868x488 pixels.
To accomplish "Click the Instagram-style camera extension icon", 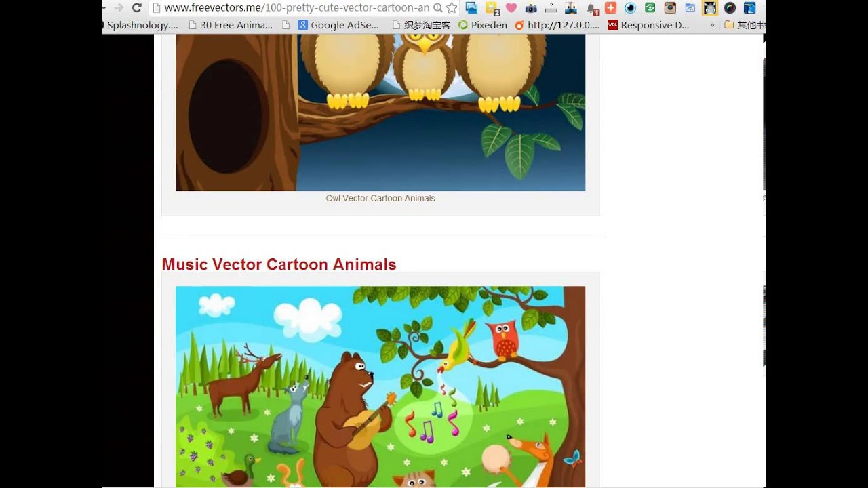I will coord(670,8).
